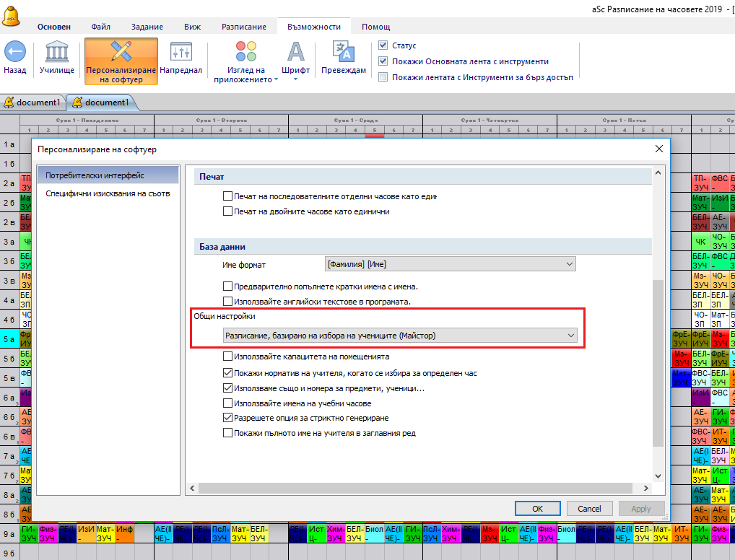Click the Шрифт font icon
Screen dimensions: 735x560
[296, 52]
